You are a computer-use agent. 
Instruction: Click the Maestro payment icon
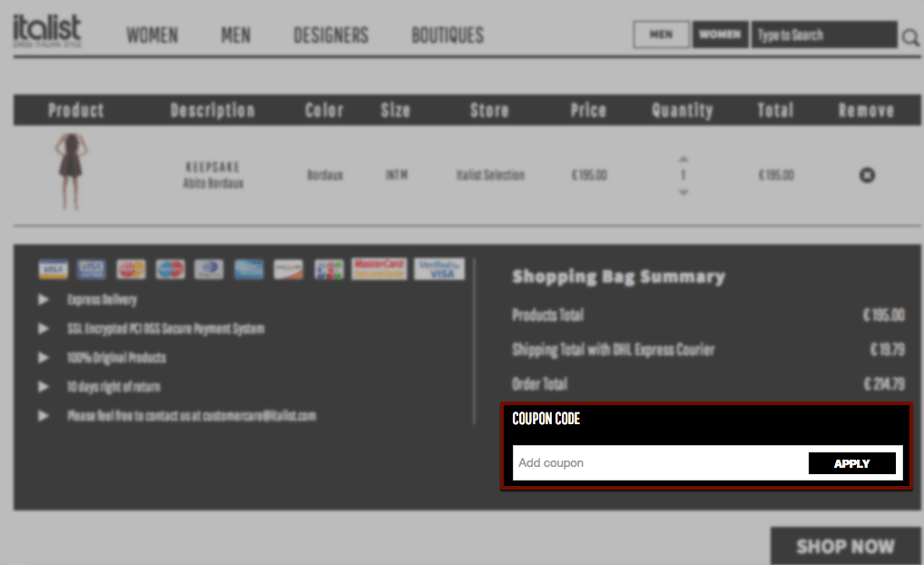point(171,269)
